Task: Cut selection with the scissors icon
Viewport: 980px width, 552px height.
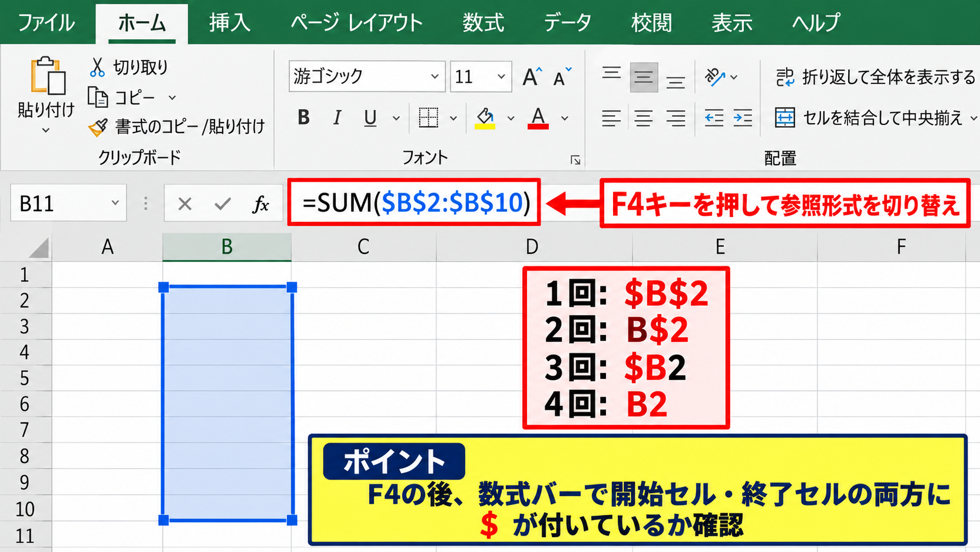Action: 97,67
